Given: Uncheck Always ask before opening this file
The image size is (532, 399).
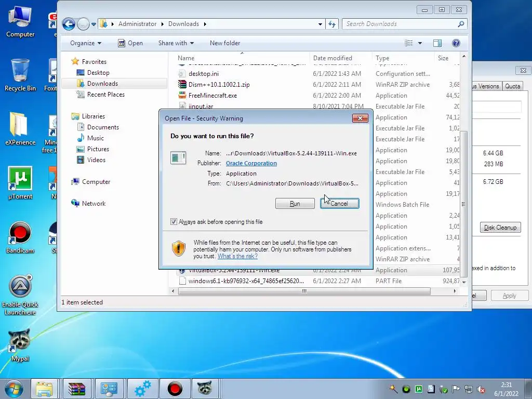Looking at the screenshot, I should click(174, 222).
